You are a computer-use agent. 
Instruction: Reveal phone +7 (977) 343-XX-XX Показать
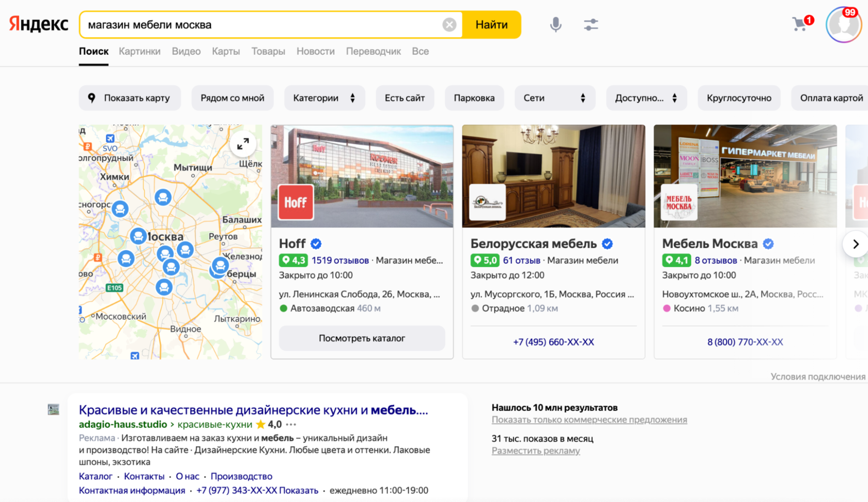point(257,490)
